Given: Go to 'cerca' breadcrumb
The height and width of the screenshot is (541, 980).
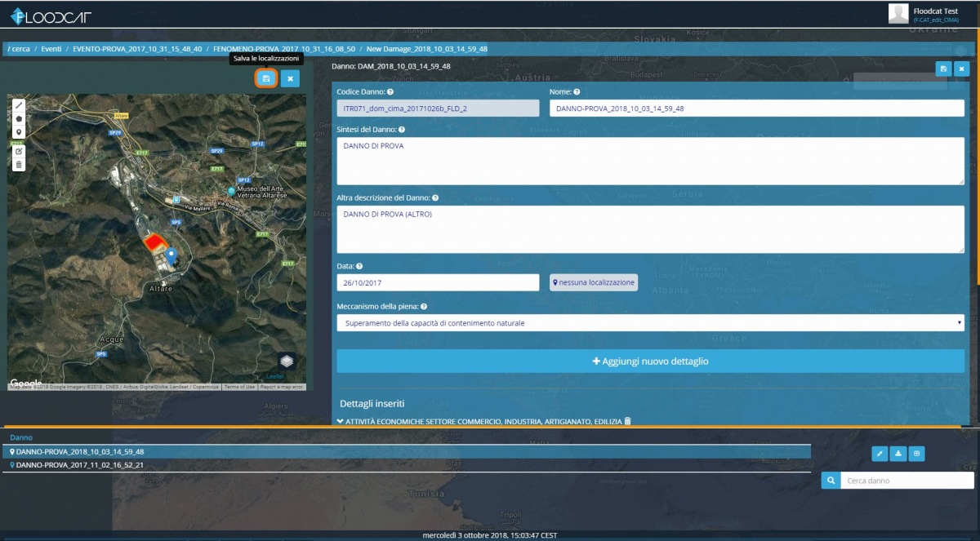Looking at the screenshot, I should coord(19,49).
